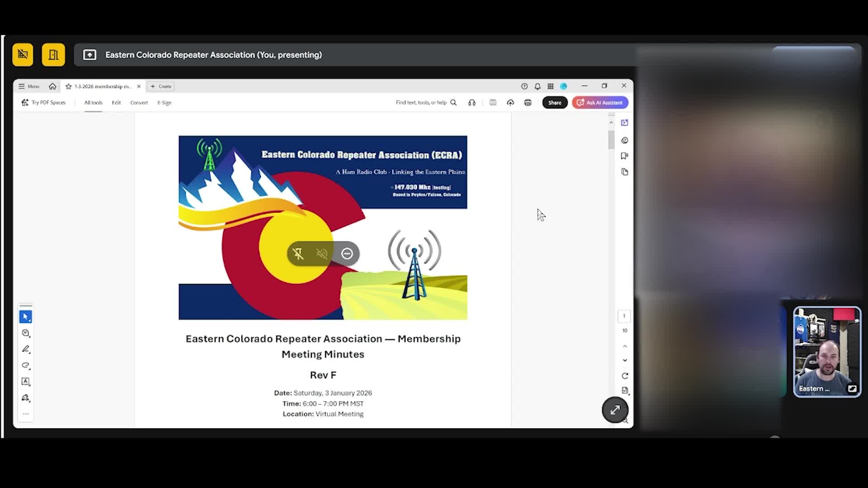Click the upload to cloud icon
Viewport: 868px width, 488px height.
(510, 103)
